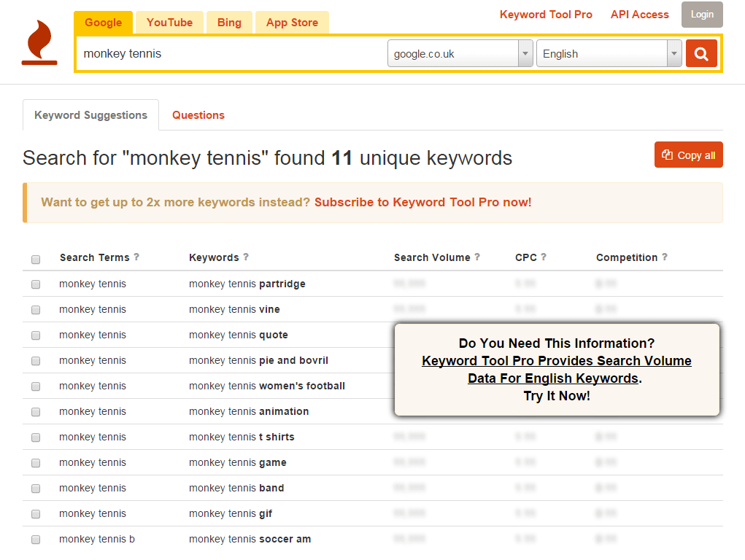The height and width of the screenshot is (560, 745).
Task: Click the monkey tennis search input field
Action: [x=231, y=54]
